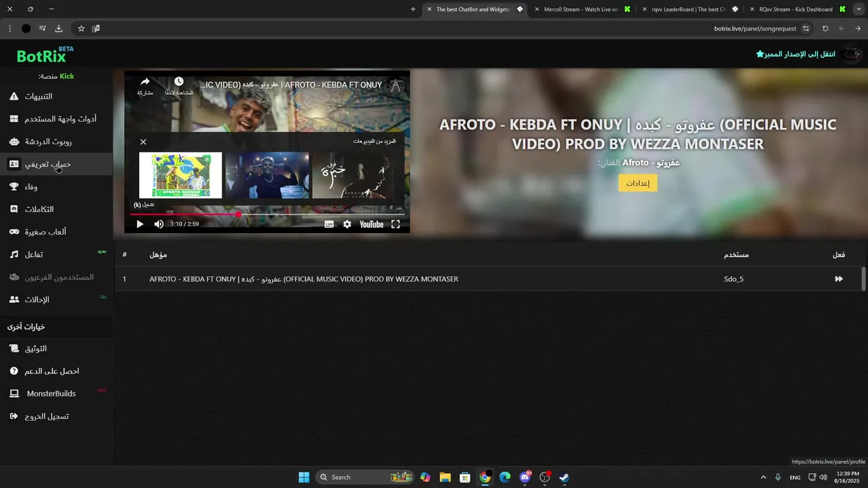Enter fullscreen in YouTube player
The height and width of the screenshot is (488, 868).
pos(395,224)
